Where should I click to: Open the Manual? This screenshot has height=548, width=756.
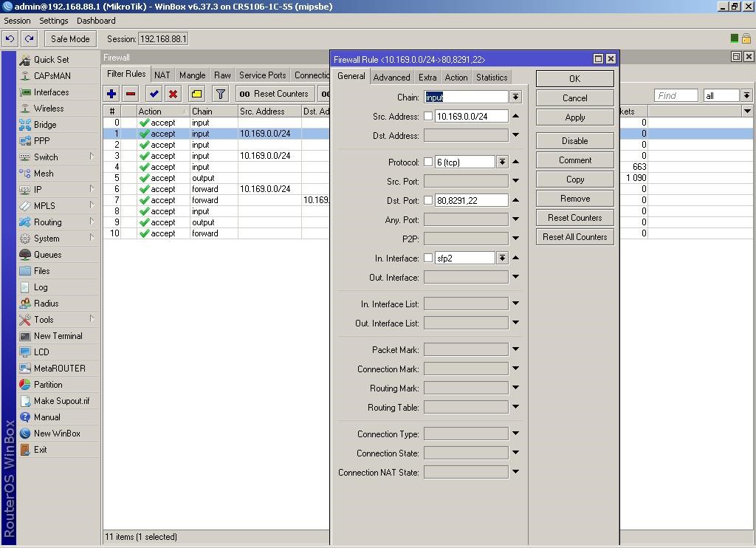47,417
